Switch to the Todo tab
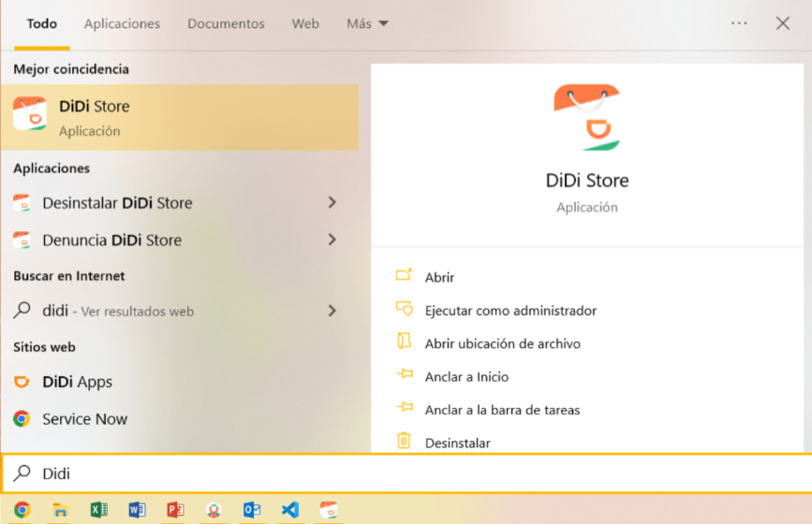812x524 pixels. pos(42,23)
